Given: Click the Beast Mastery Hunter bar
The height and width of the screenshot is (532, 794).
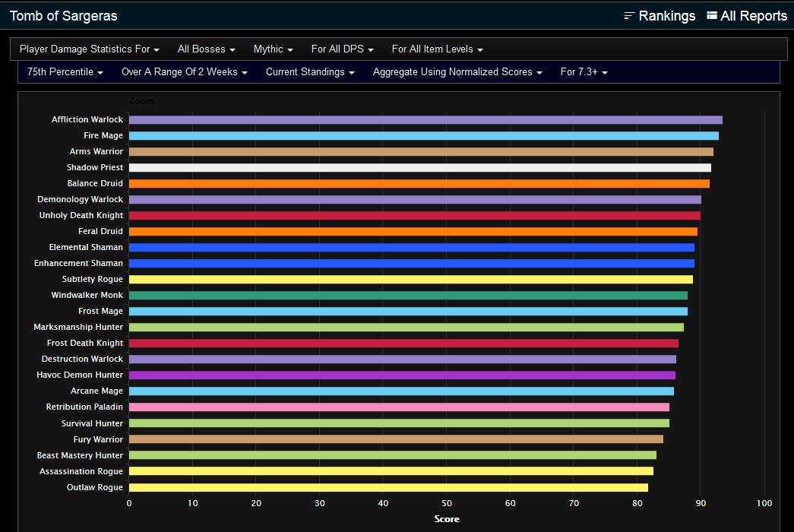Looking at the screenshot, I should point(393,455).
